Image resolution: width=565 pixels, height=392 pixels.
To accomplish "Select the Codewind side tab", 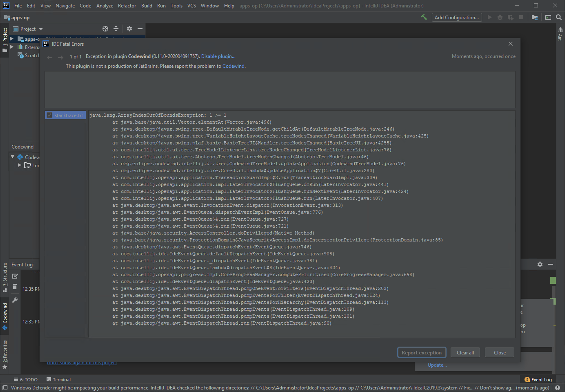I will [x=5, y=317].
